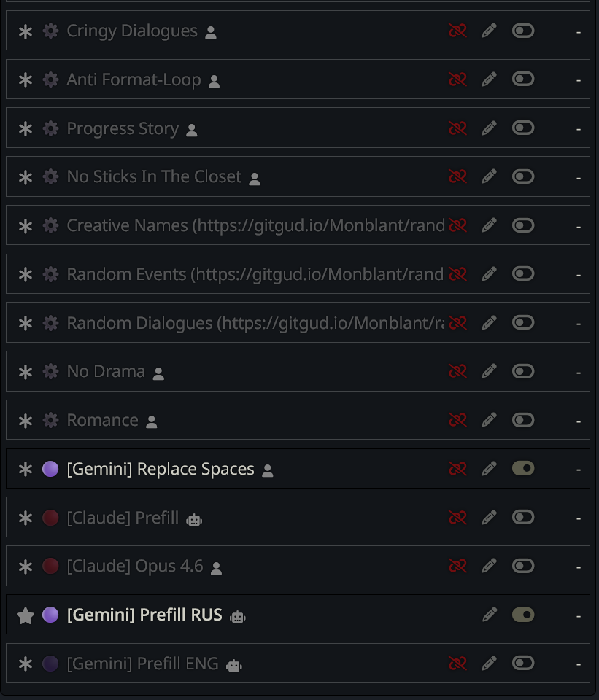Open the pencil editor for Random Events
This screenshot has width=599, height=700.
(x=490, y=274)
